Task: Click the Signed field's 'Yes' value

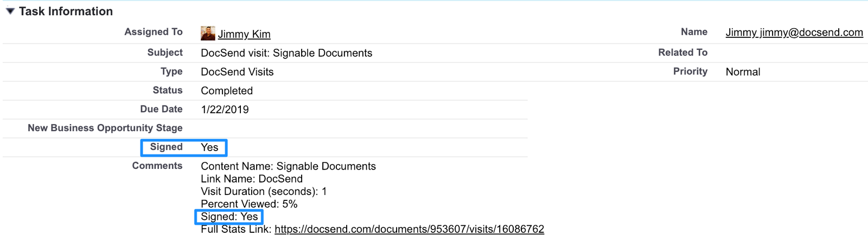Action: [x=209, y=147]
